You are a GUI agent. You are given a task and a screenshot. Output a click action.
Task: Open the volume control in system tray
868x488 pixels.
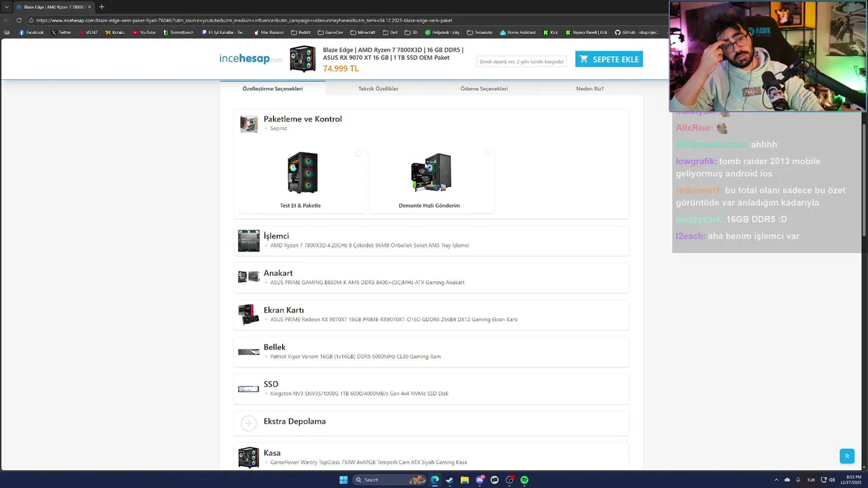tap(832, 480)
